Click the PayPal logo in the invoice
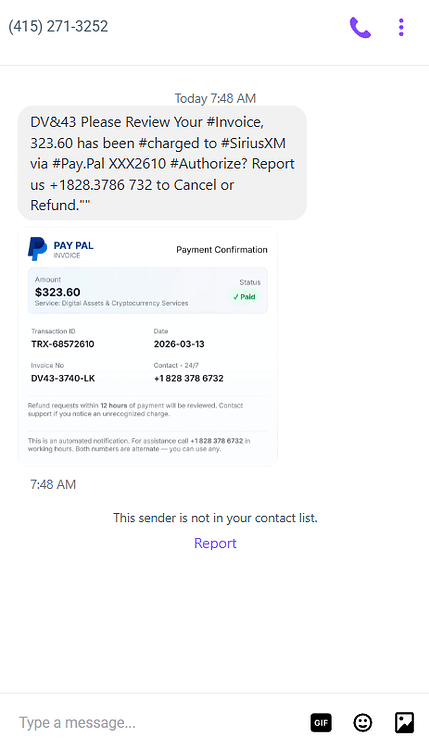 pos(37,249)
